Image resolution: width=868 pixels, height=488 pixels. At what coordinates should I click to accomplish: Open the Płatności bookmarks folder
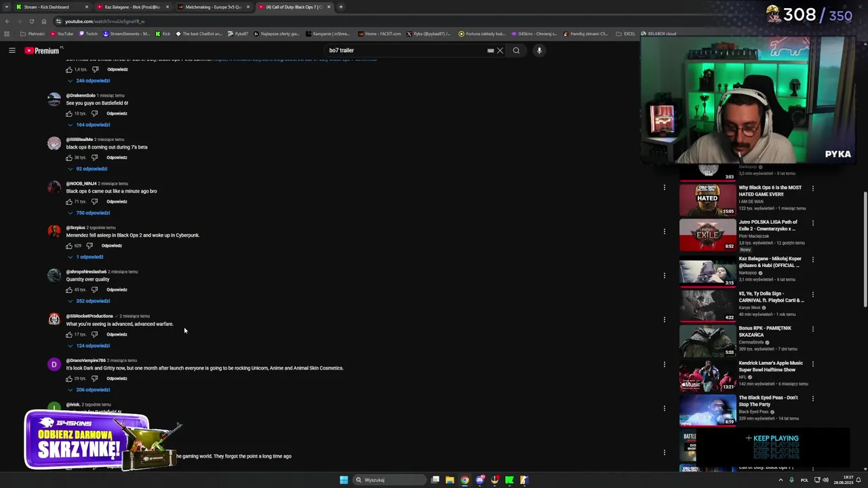point(33,33)
